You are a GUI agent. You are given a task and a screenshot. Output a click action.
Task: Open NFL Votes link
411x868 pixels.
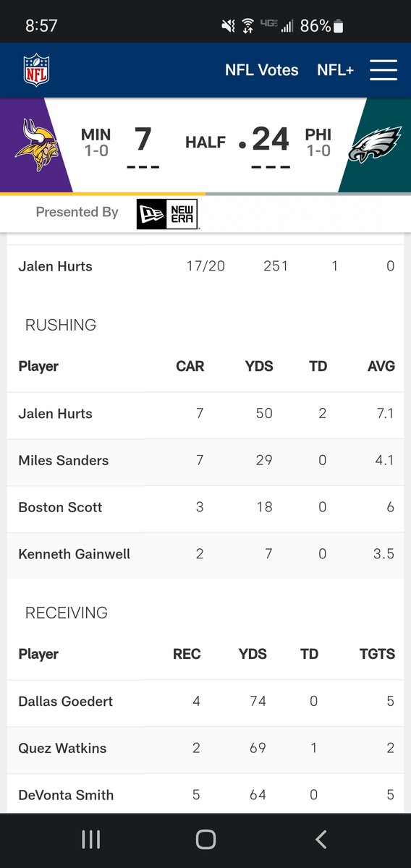[261, 70]
